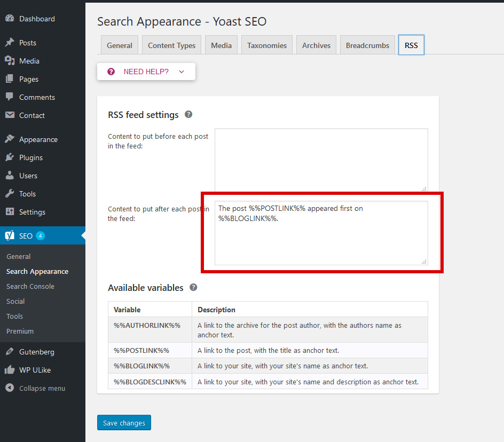Click the Description column header
This screenshot has width=504, height=442.
[x=310, y=310]
